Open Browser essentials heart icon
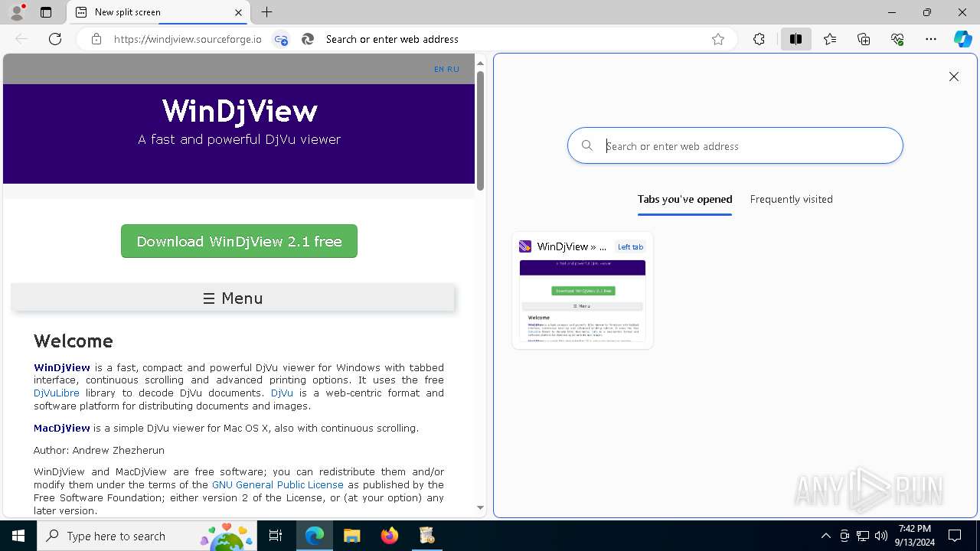This screenshot has width=980, height=551. tap(897, 39)
